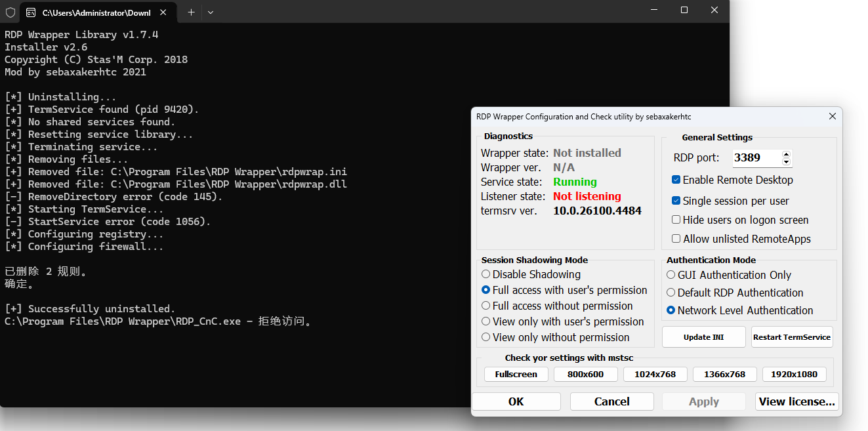
Task: Enable Allow unlisted RemoteApps
Action: coord(676,238)
